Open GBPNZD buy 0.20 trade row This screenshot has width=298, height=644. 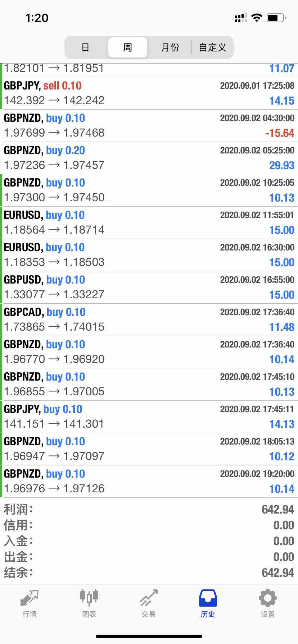[149, 158]
